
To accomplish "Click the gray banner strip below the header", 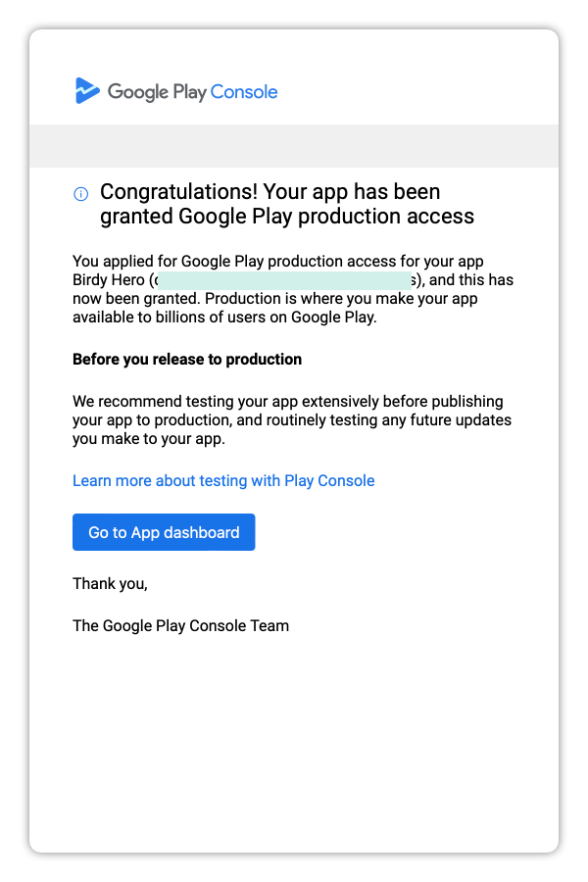I will [x=294, y=146].
